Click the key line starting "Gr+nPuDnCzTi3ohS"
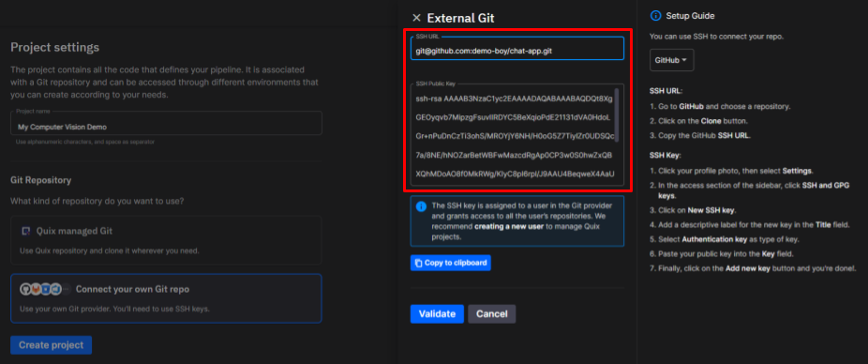Viewport: 868px width, 364px height. (515, 136)
